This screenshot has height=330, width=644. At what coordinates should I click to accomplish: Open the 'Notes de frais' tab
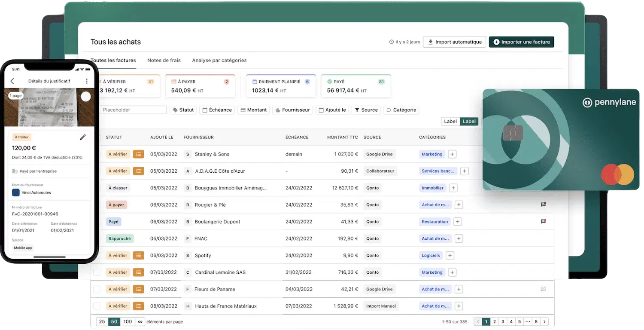pyautogui.click(x=164, y=61)
